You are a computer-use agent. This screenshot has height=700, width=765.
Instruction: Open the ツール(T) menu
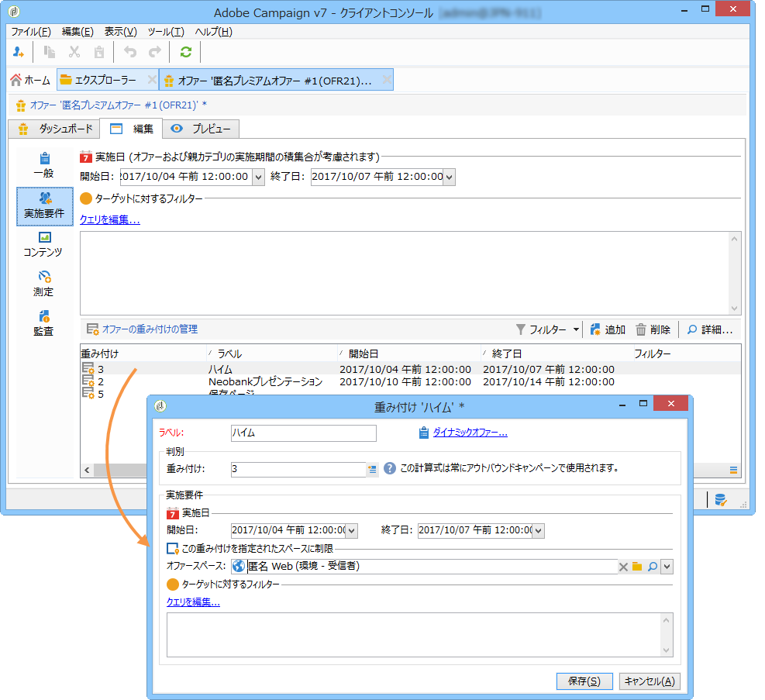tap(166, 32)
